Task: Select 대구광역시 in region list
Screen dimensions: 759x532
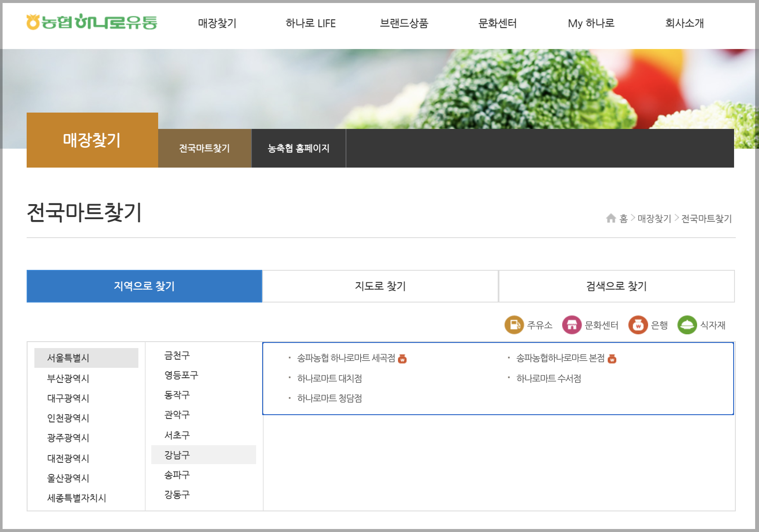Action: coord(68,398)
